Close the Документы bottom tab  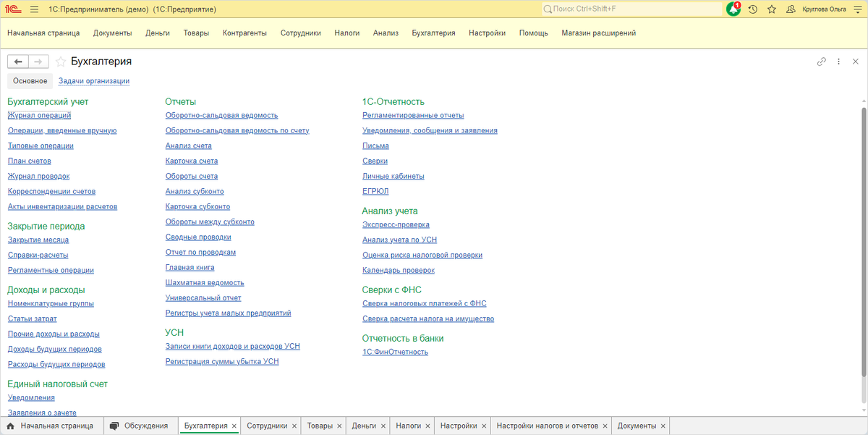[x=663, y=426]
